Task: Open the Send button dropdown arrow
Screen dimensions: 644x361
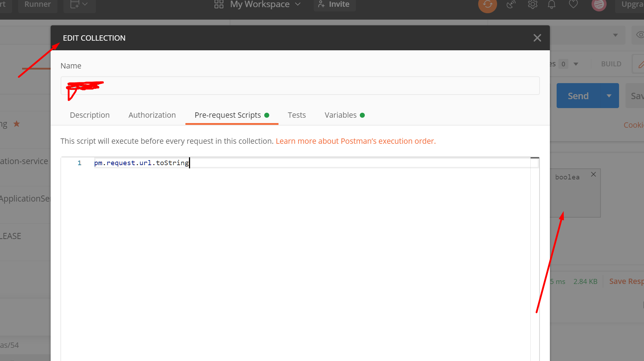Action: click(x=609, y=96)
